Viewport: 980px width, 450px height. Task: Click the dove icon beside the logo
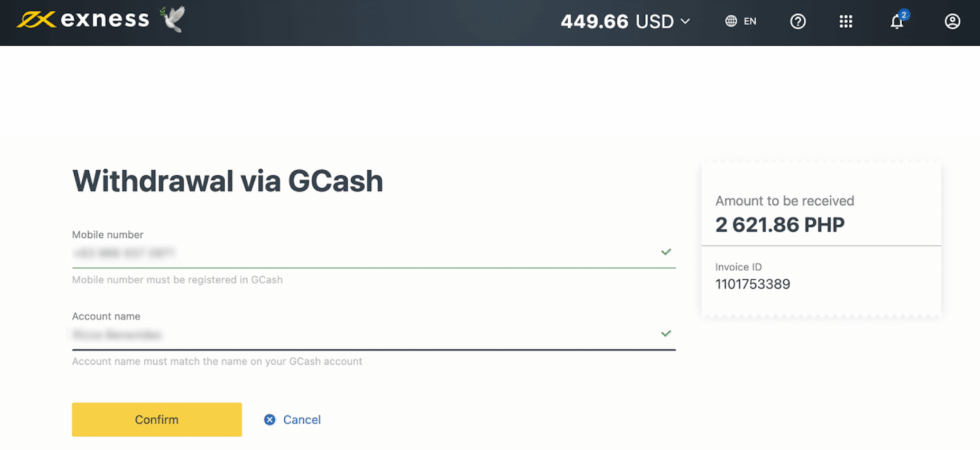click(173, 19)
